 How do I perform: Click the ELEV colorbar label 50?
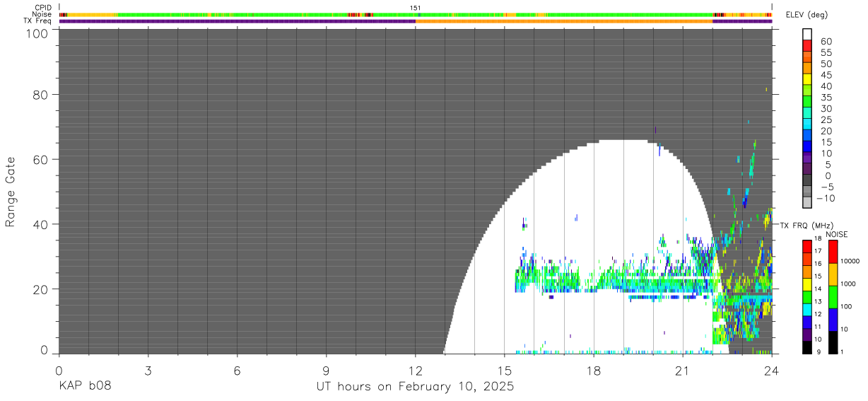coord(825,64)
